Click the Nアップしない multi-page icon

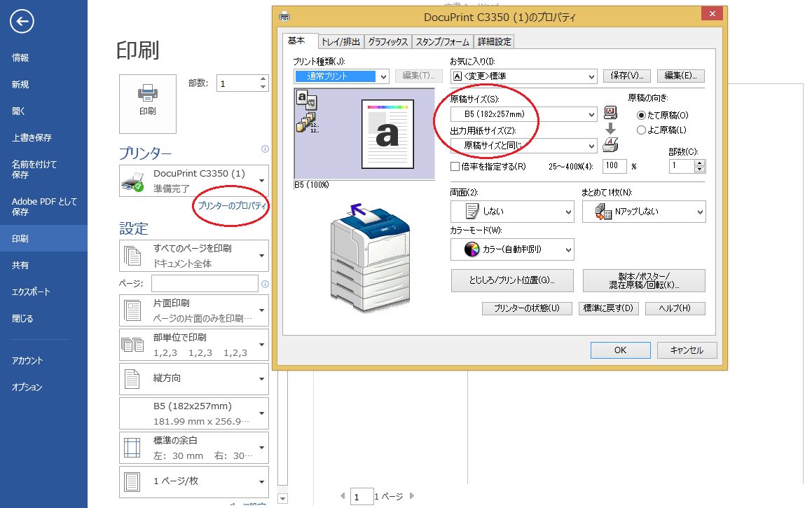coord(603,212)
